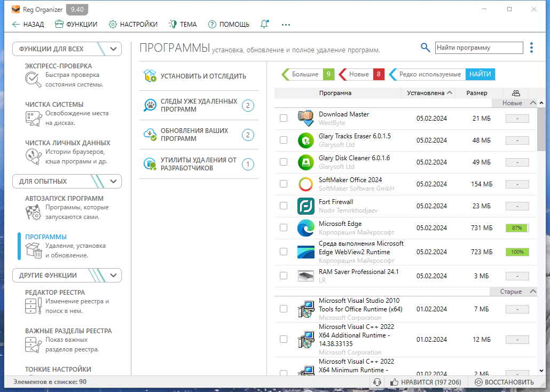Open the НАСТРОЙКИ menu
This screenshot has width=550, height=392.
pyautogui.click(x=133, y=24)
